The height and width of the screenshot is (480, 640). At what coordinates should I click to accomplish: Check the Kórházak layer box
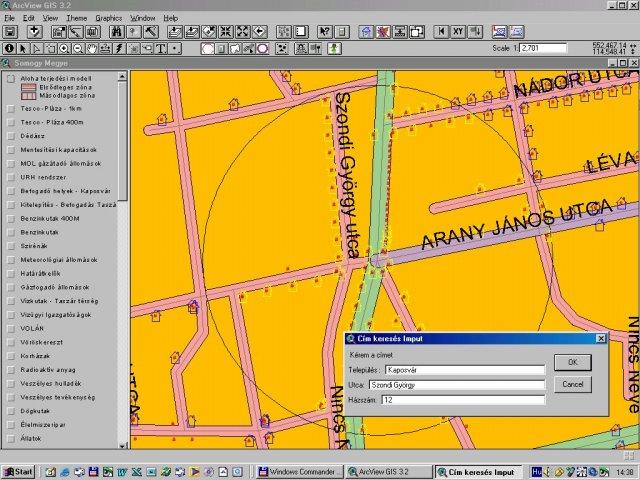point(10,355)
